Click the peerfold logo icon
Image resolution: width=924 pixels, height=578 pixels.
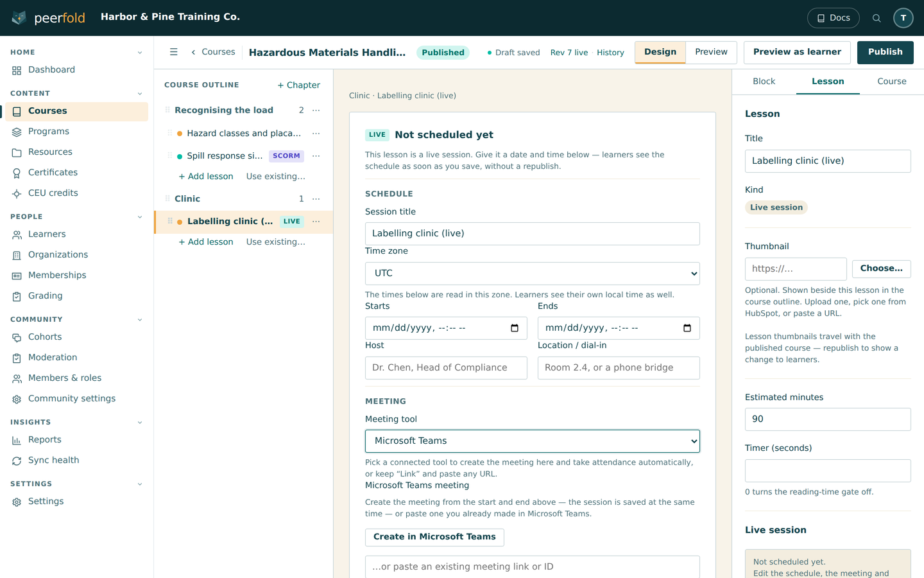[x=19, y=17]
